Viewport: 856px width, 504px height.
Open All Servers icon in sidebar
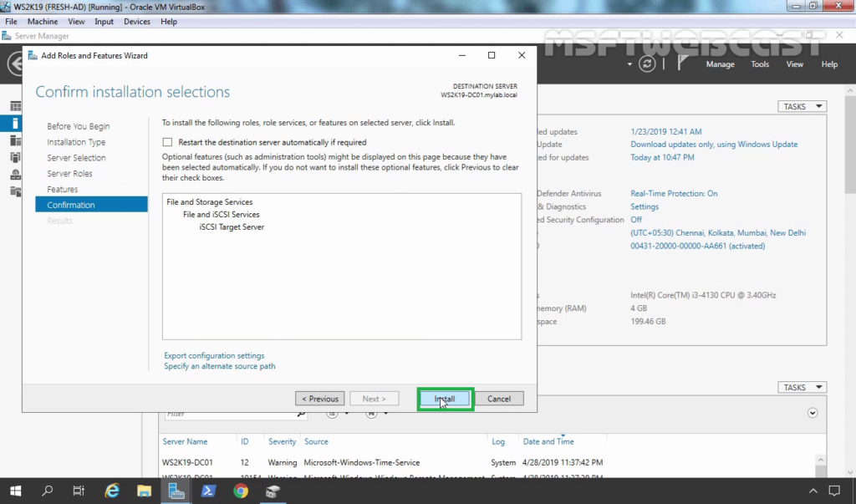click(15, 140)
